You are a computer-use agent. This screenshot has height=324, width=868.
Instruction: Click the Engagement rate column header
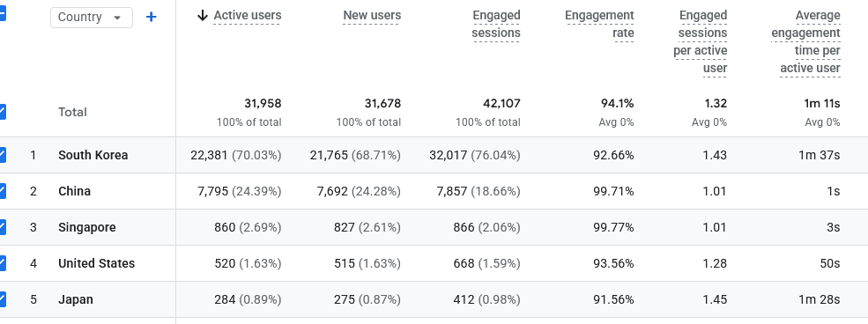[599, 25]
